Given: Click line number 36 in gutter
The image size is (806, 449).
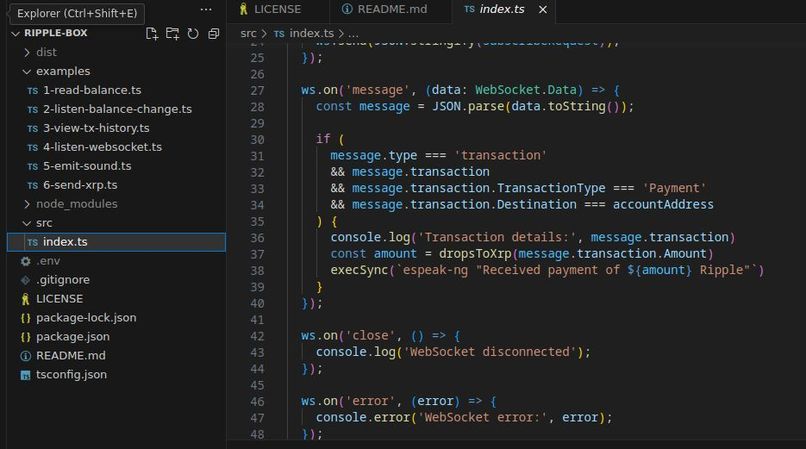Looking at the screenshot, I should tap(257, 238).
